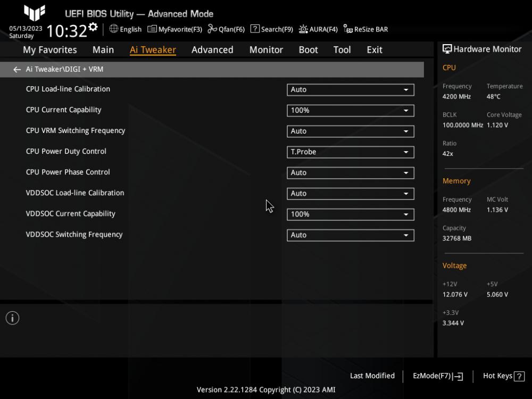Switch to the Exit tab
Screen dimensions: 532x399
pyautogui.click(x=375, y=50)
